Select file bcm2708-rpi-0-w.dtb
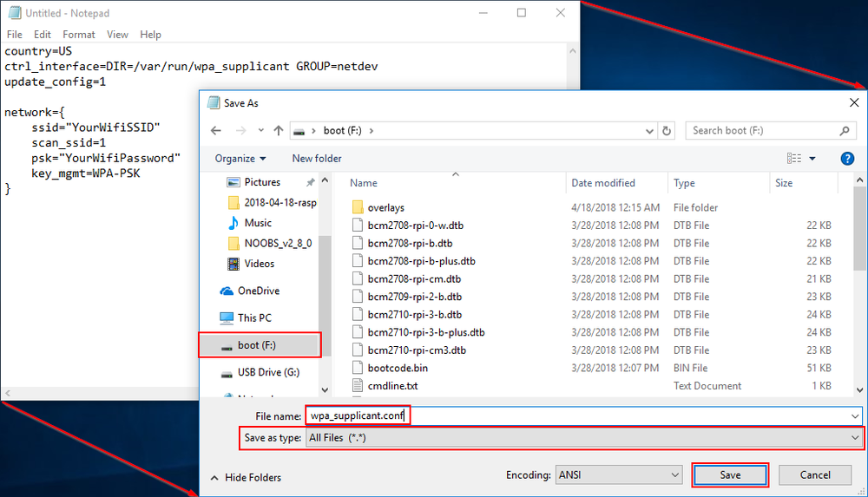The image size is (868, 497). (x=409, y=226)
